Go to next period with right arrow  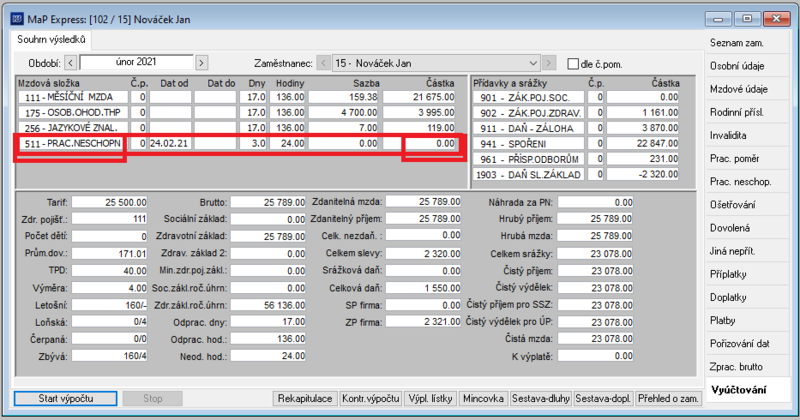202,63
